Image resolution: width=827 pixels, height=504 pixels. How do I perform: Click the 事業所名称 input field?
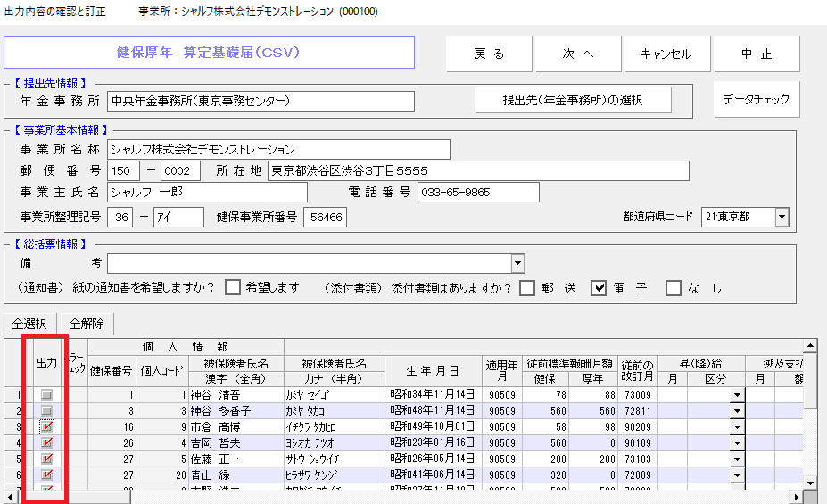[278, 149]
